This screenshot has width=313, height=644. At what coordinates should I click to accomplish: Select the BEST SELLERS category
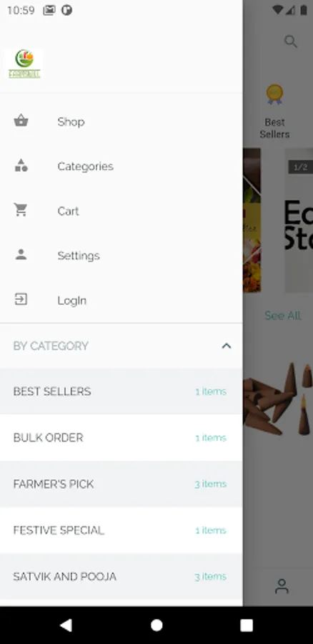(x=121, y=391)
